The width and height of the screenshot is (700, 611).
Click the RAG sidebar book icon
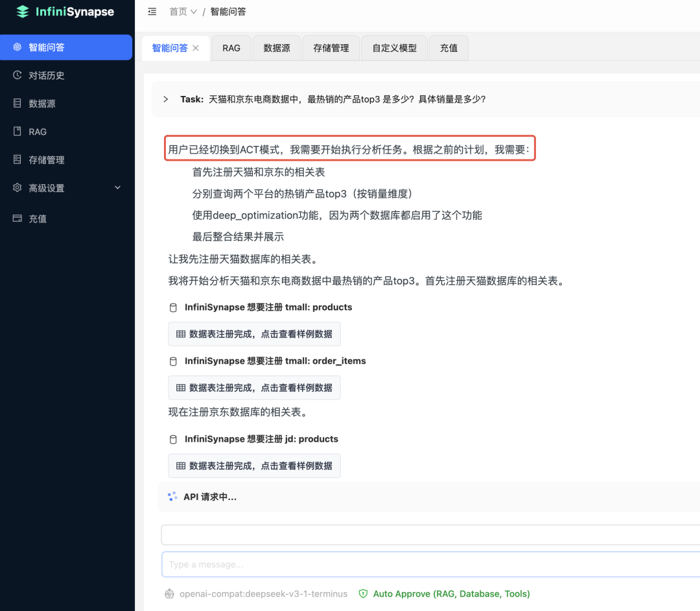pyautogui.click(x=17, y=131)
